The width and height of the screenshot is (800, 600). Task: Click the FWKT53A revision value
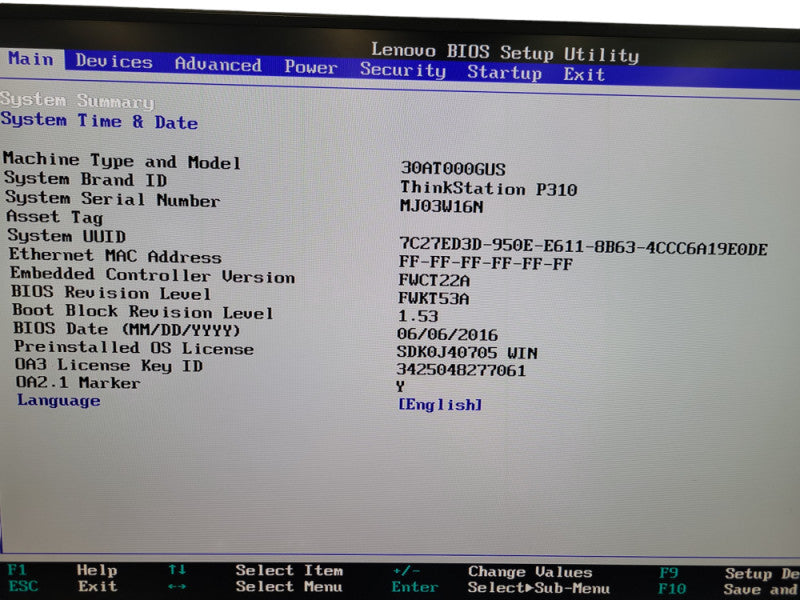[434, 298]
